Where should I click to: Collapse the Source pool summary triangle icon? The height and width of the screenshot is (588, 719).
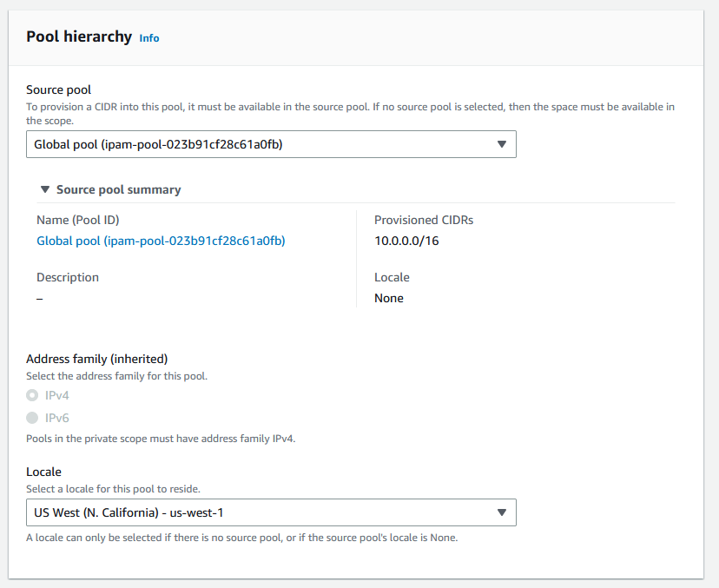pyautogui.click(x=45, y=189)
